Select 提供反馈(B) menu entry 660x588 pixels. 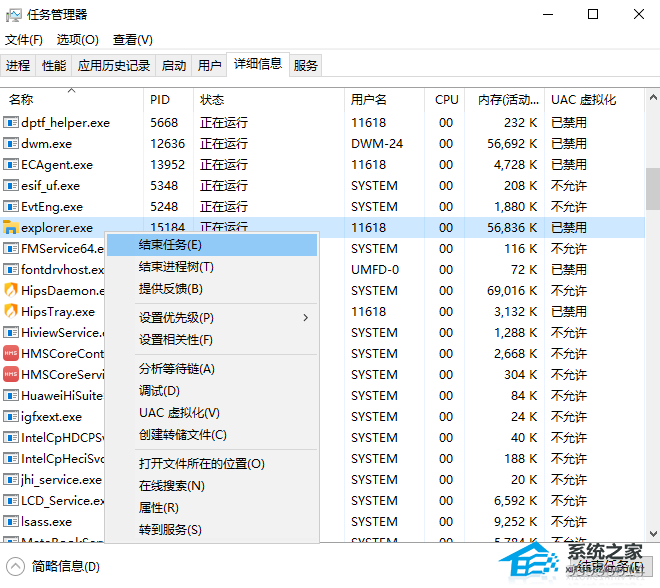[212, 289]
